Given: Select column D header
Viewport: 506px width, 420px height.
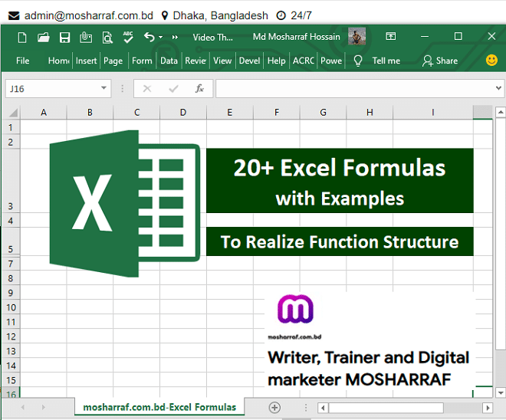Looking at the screenshot, I should (x=183, y=113).
